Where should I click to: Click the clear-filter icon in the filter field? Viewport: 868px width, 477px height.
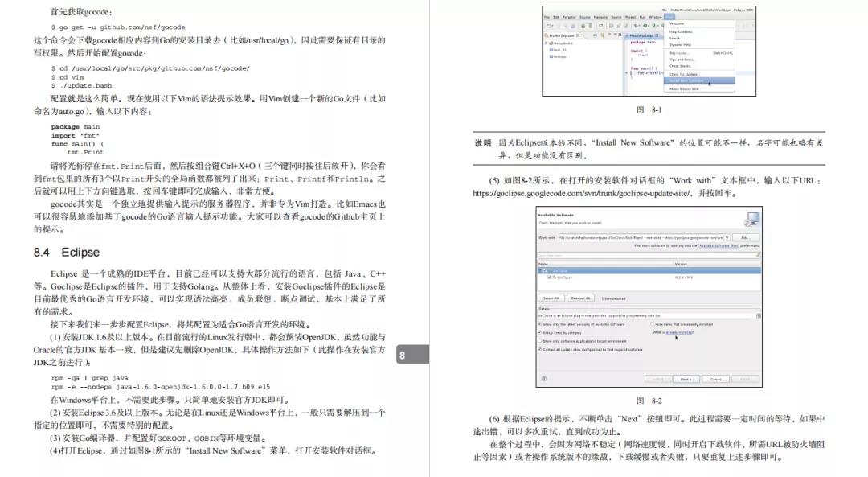tap(756, 256)
